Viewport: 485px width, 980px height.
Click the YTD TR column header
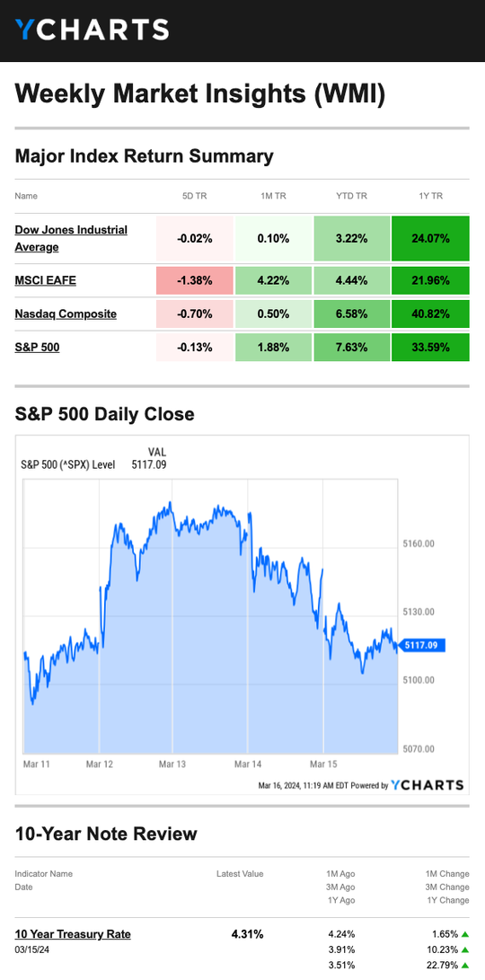(x=352, y=196)
